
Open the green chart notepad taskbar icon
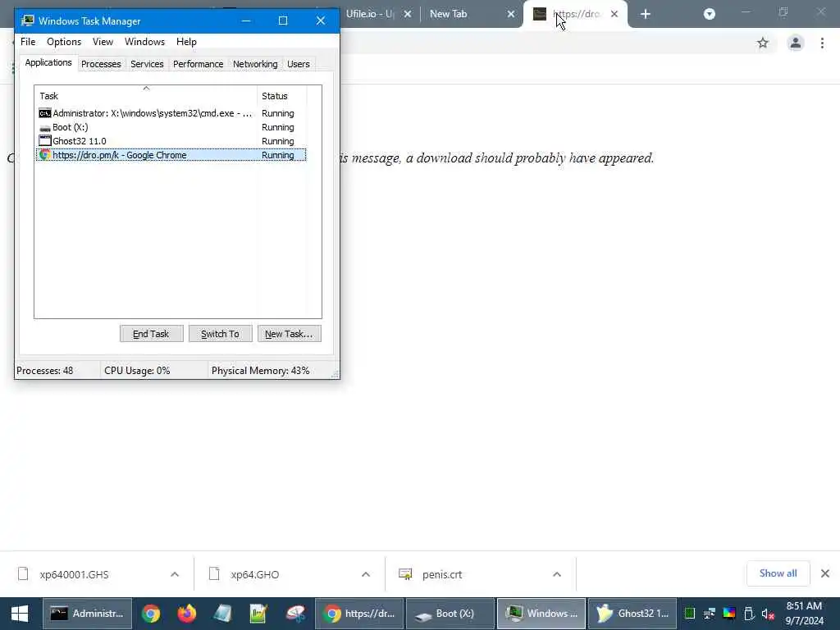pos(258,614)
